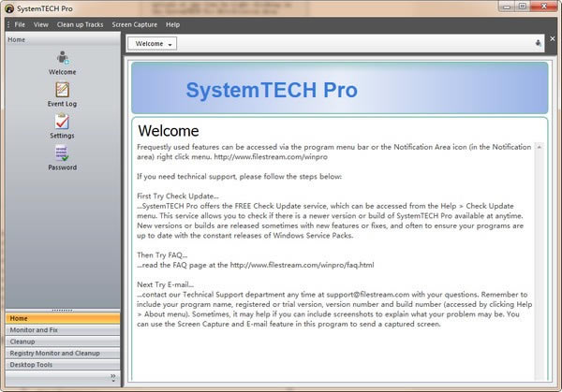Switch to Monitor and Fix section
The height and width of the screenshot is (392, 562).
[63, 329]
